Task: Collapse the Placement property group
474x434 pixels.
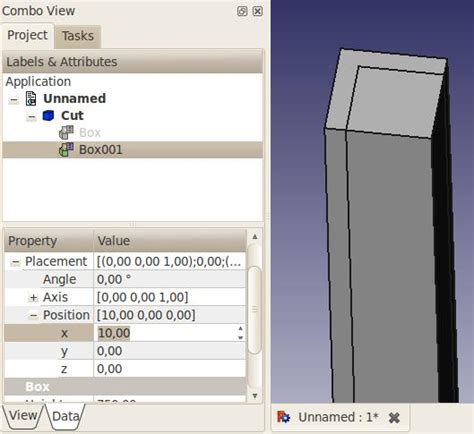Action: coord(15,262)
